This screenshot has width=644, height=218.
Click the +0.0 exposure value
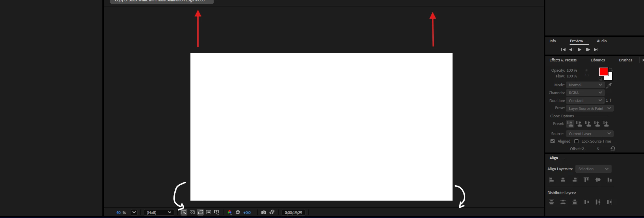click(x=247, y=213)
